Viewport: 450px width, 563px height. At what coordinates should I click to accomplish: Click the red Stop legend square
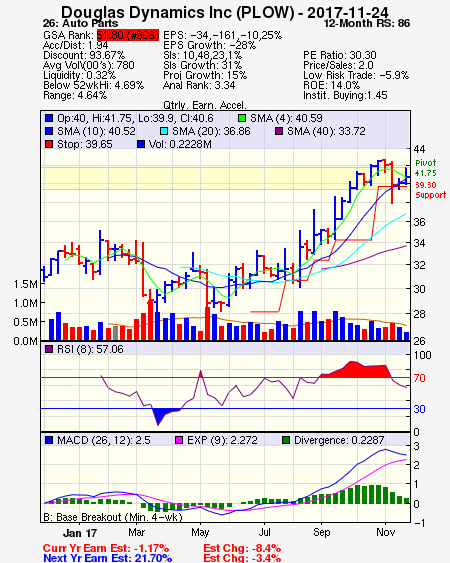(49, 144)
